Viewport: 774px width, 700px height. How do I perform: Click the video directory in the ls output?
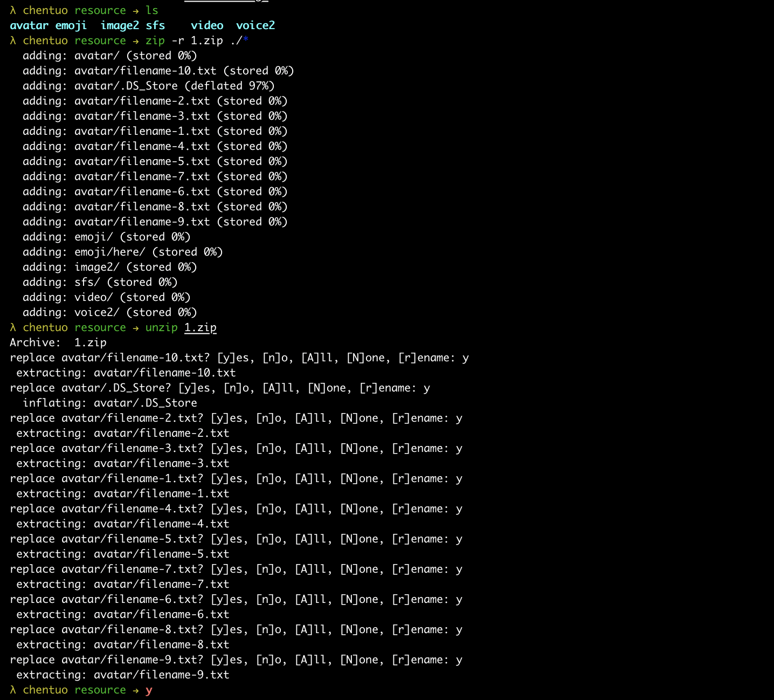207,25
